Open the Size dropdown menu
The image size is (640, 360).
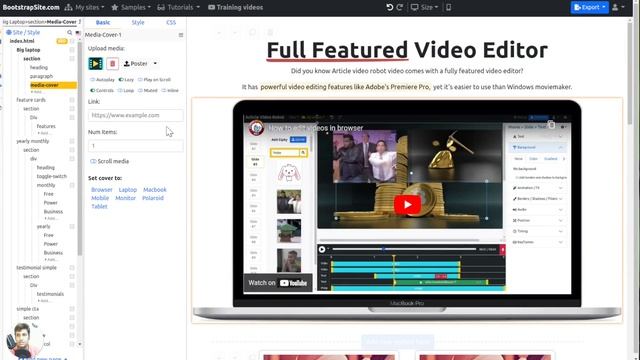point(424,7)
